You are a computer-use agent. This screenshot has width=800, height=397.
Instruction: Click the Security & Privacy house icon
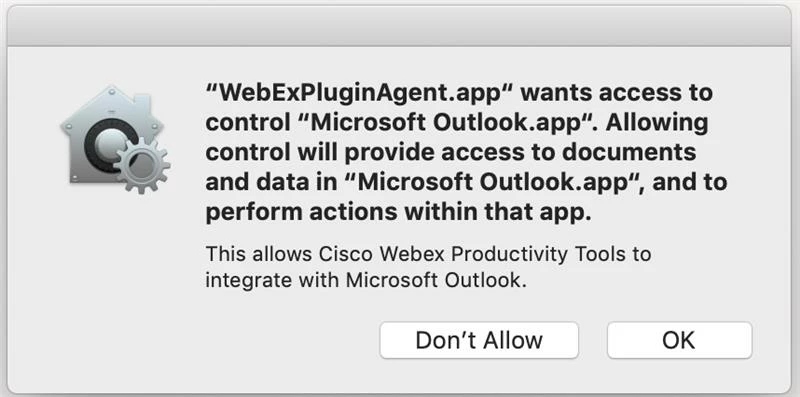[x=115, y=139]
